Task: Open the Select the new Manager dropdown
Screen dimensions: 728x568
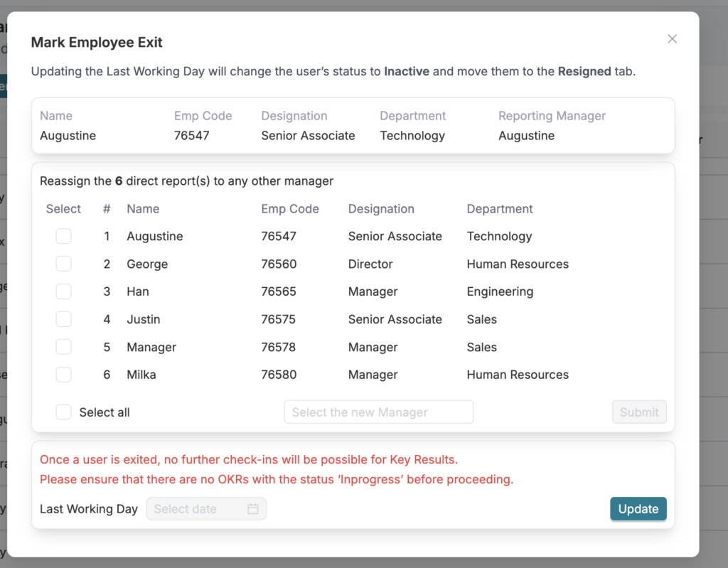Action: click(x=378, y=412)
